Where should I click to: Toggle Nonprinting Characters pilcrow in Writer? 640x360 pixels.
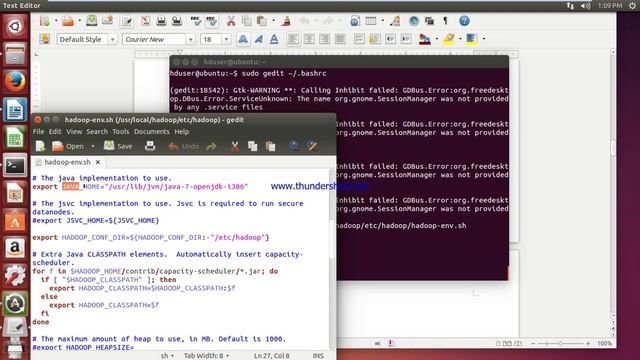point(445,21)
